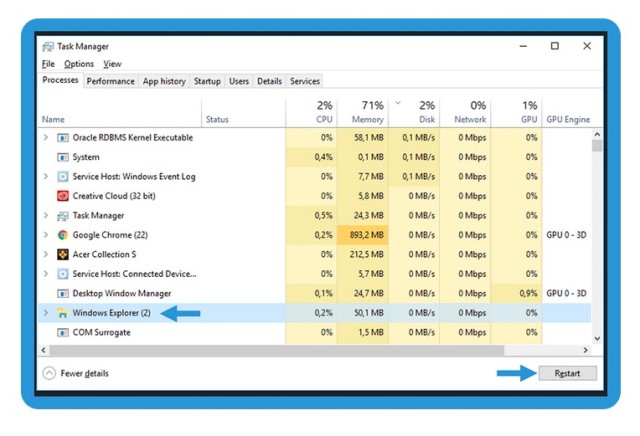Expand Service Host: Connected Device group
640x436 pixels.
click(x=46, y=274)
